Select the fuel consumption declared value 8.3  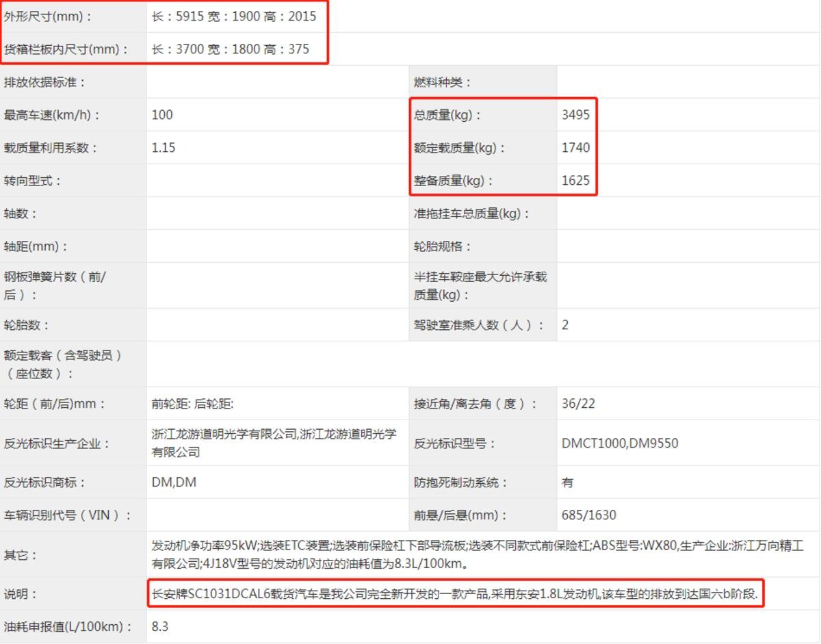160,627
